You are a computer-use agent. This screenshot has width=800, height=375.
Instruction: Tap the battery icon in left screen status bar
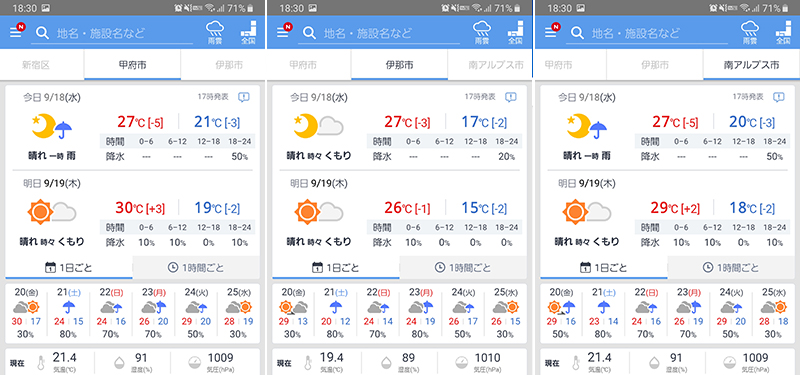250,8
